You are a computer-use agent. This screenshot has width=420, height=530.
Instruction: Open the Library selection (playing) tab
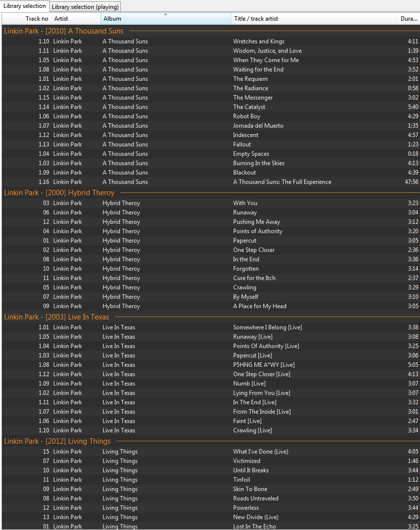(85, 7)
